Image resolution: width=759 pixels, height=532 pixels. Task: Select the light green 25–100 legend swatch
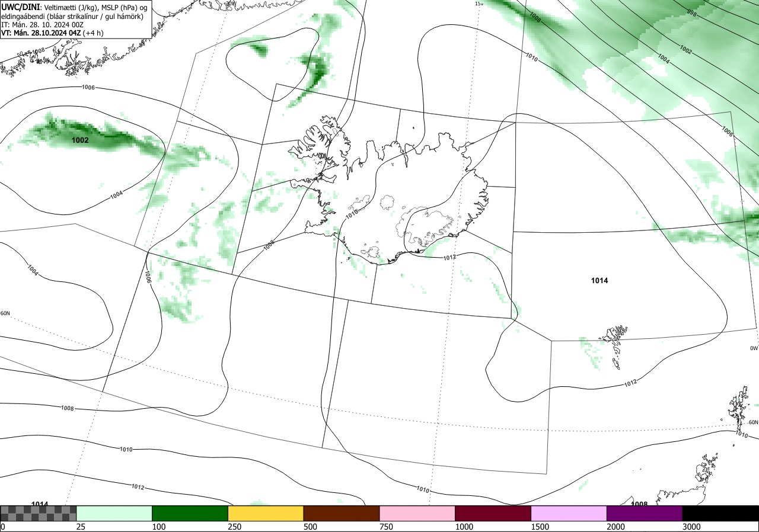(114, 513)
